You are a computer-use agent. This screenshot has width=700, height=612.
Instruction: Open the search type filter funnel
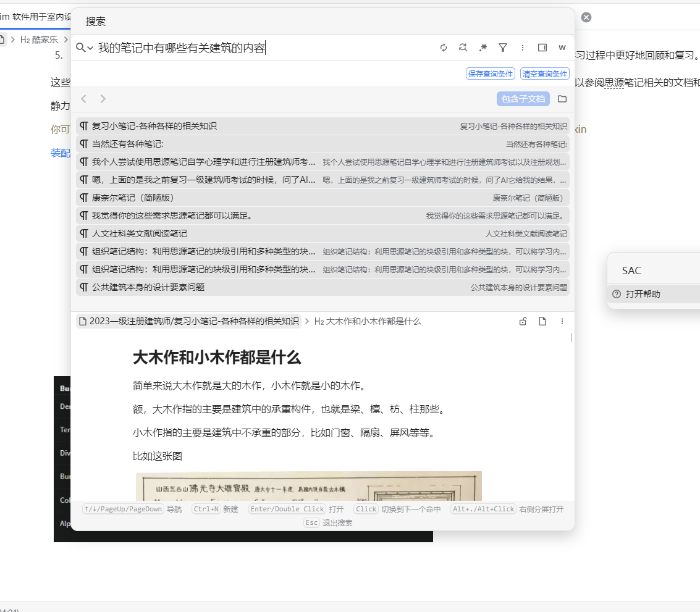coord(503,48)
